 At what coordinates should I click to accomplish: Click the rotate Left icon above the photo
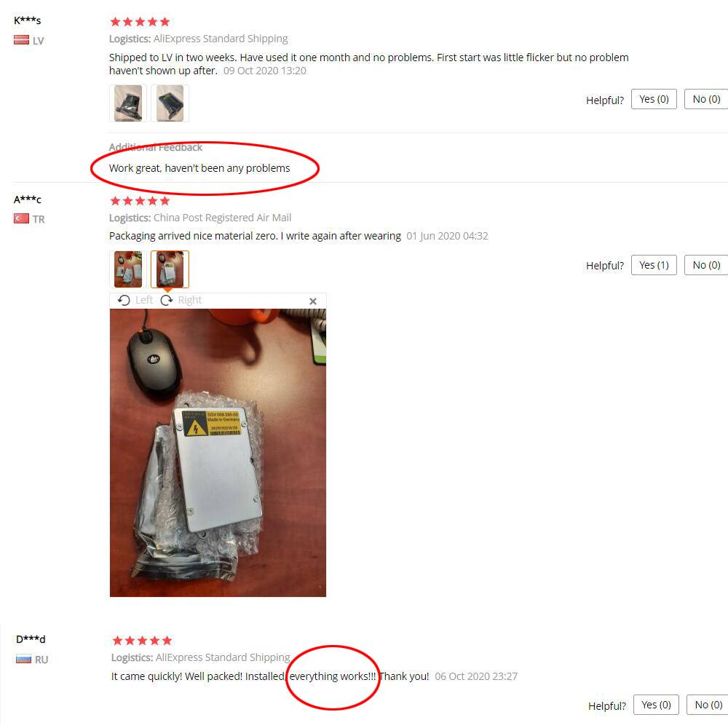point(124,301)
